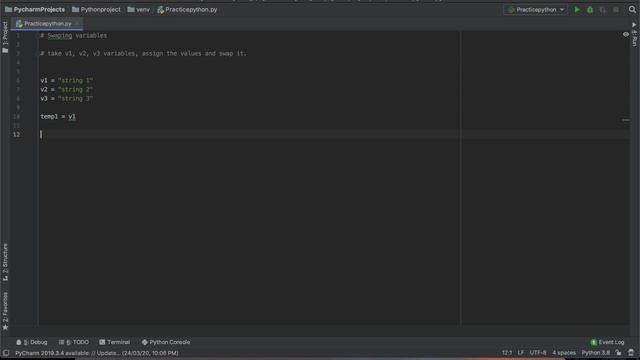The height and width of the screenshot is (360, 640).
Task: Click cursor position 12:1 in status bar
Action: point(507,353)
